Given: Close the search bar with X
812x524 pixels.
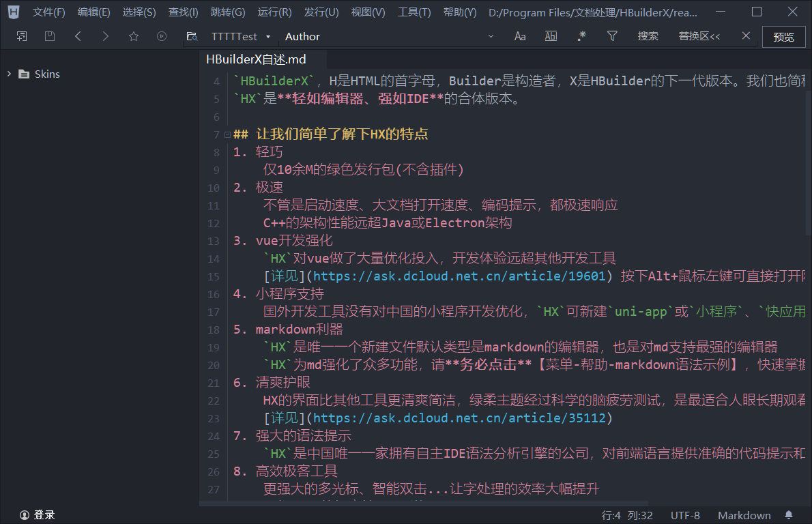Looking at the screenshot, I should pyautogui.click(x=746, y=35).
